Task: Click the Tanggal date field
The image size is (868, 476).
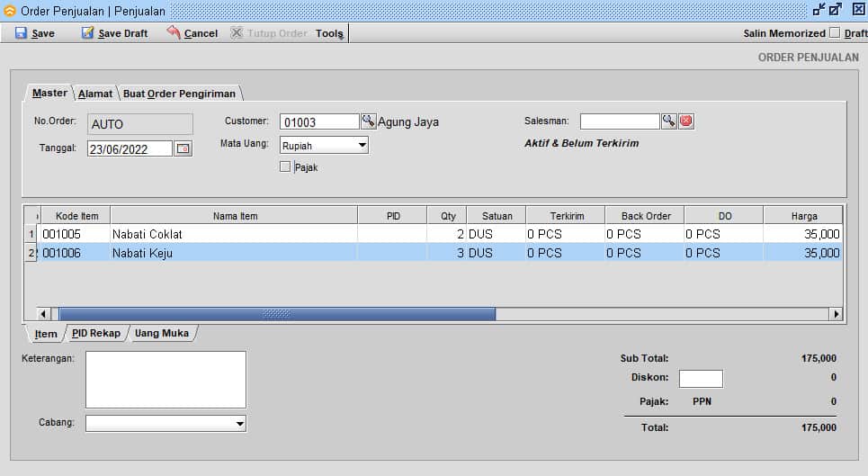Action: 130,148
